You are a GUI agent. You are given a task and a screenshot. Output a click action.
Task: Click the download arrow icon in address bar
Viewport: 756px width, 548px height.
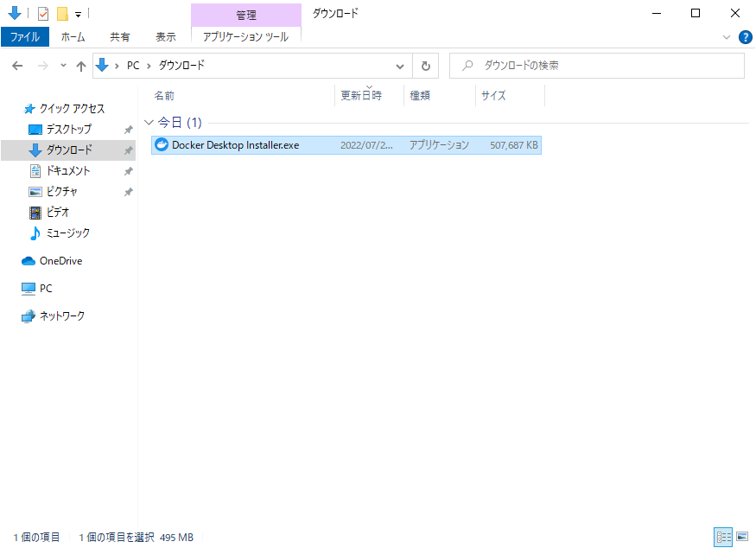coord(102,65)
